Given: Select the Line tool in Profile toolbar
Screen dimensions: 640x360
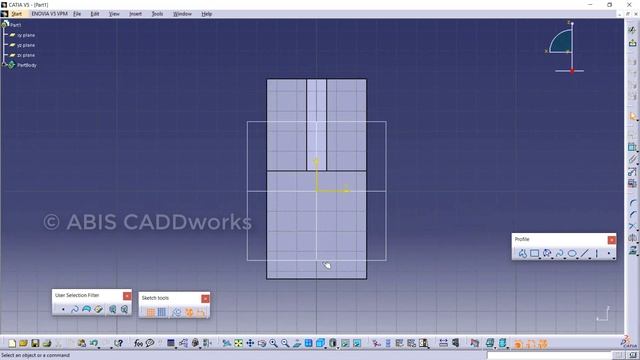Looking at the screenshot, I should point(585,254).
